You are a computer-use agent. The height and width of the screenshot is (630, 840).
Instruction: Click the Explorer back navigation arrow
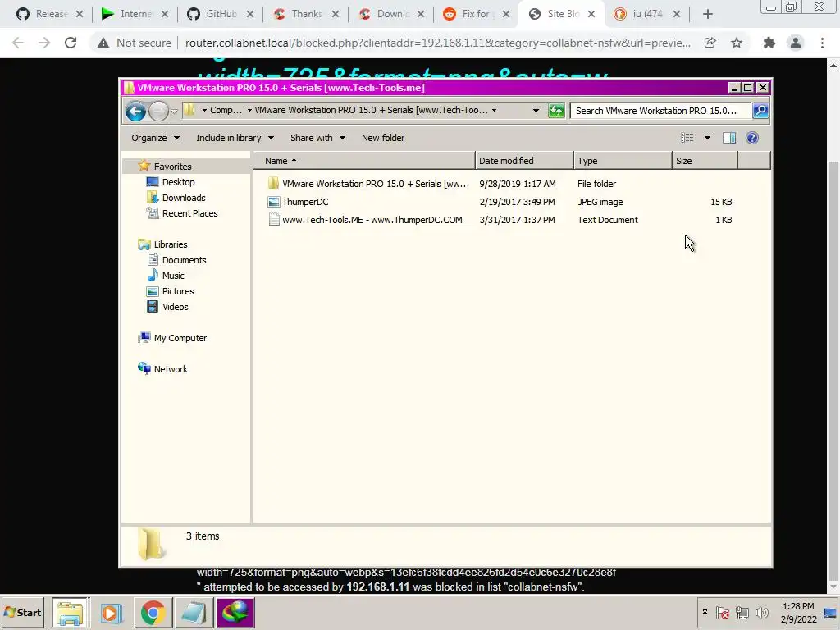click(135, 111)
